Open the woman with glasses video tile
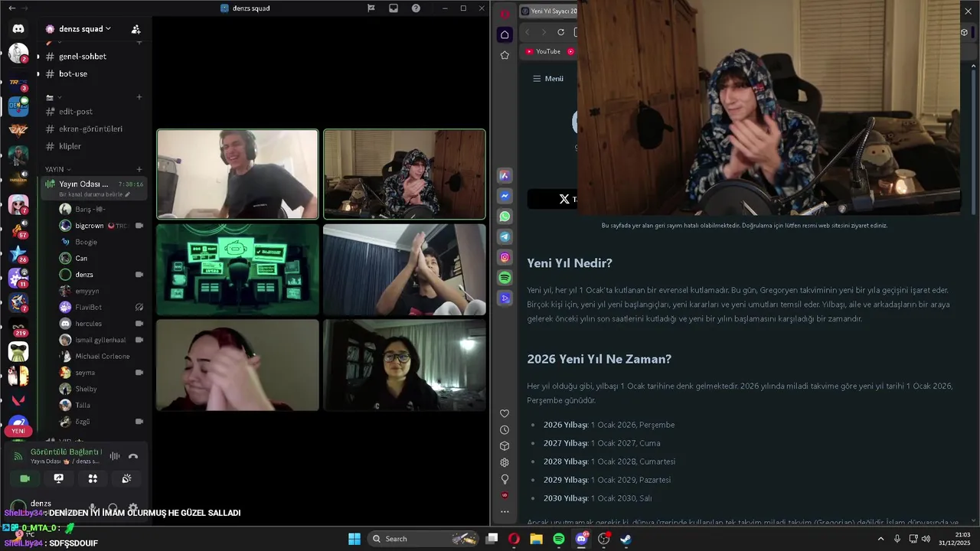Image resolution: width=980 pixels, height=551 pixels. 404,365
